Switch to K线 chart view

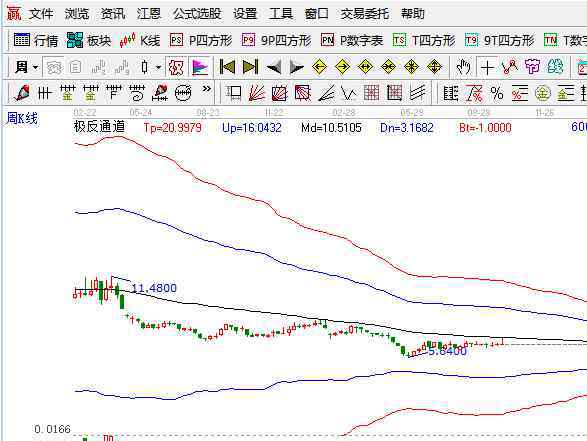[140, 40]
